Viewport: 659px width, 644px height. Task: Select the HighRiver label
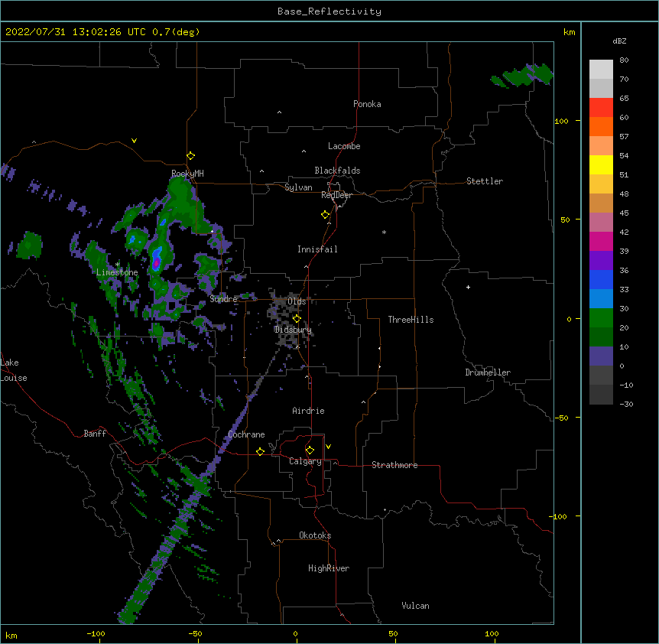(329, 568)
